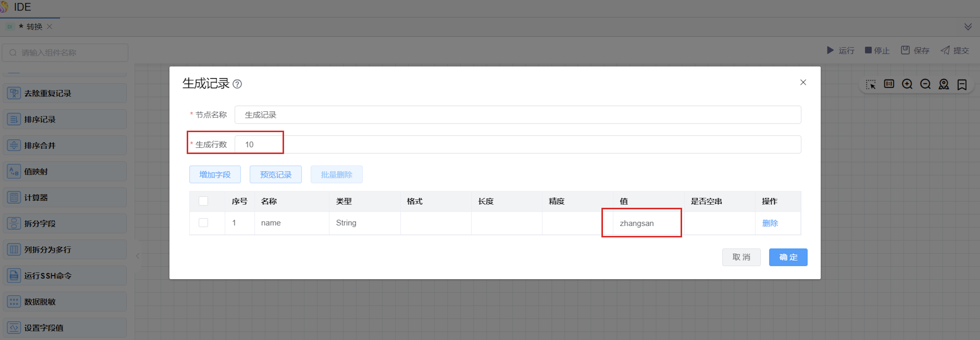Screen dimensions: 980x340
Task: Click the fit-to-actual-size canvas icon
Action: coord(889,84)
